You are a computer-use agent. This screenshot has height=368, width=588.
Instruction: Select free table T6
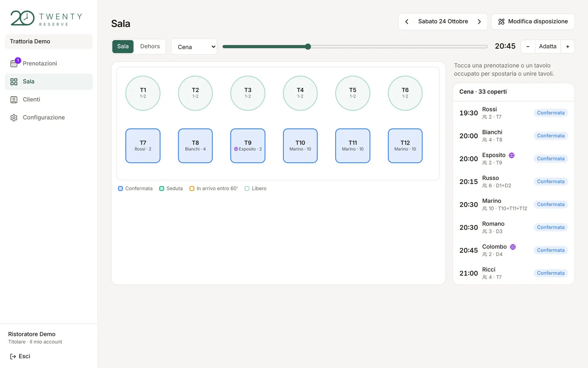(405, 93)
